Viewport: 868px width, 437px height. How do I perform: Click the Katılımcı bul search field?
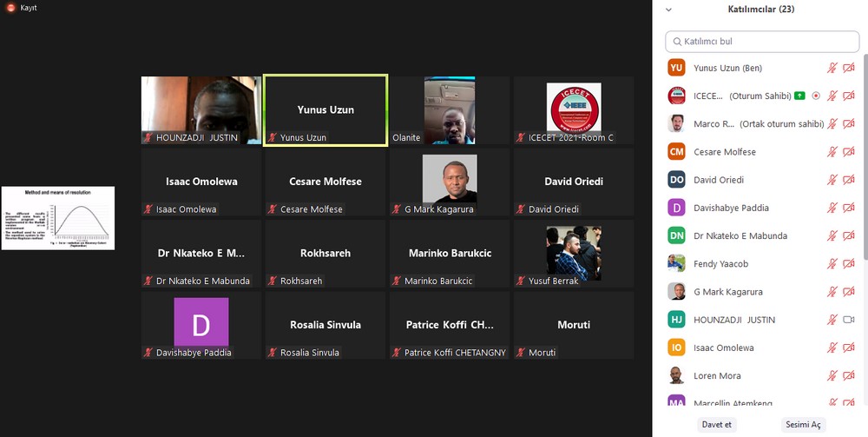point(761,41)
